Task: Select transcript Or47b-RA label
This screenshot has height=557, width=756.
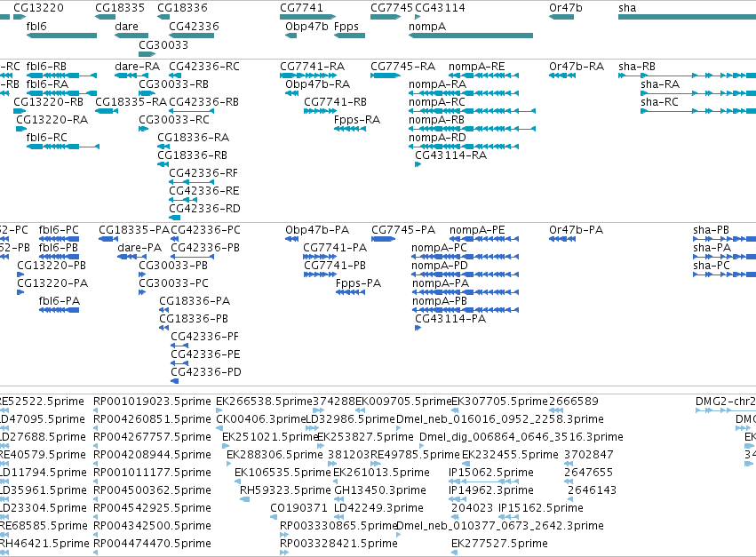Action: pos(577,67)
